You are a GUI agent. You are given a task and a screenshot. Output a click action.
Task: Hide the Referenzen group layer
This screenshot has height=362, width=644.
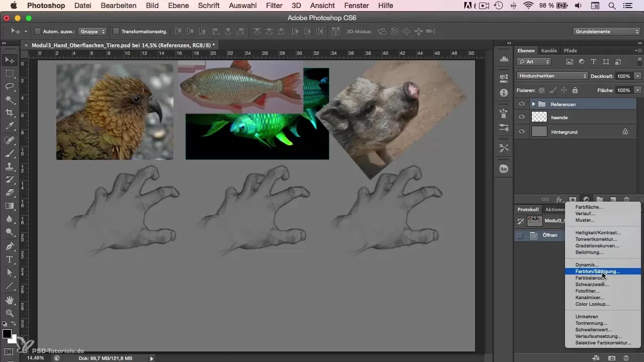522,104
